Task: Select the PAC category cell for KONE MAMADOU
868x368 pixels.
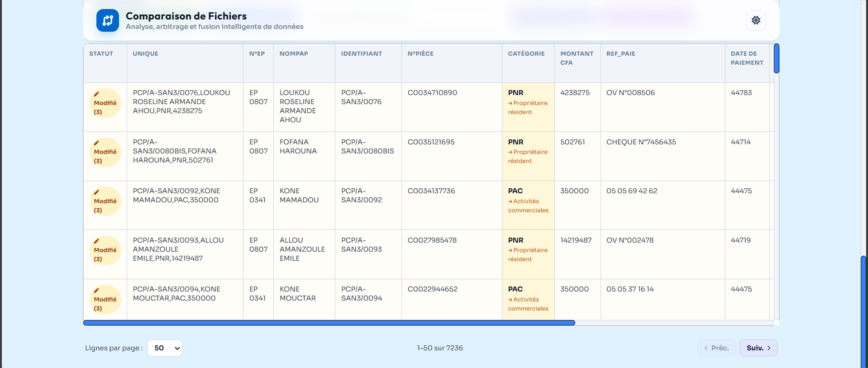Action: pos(528,205)
